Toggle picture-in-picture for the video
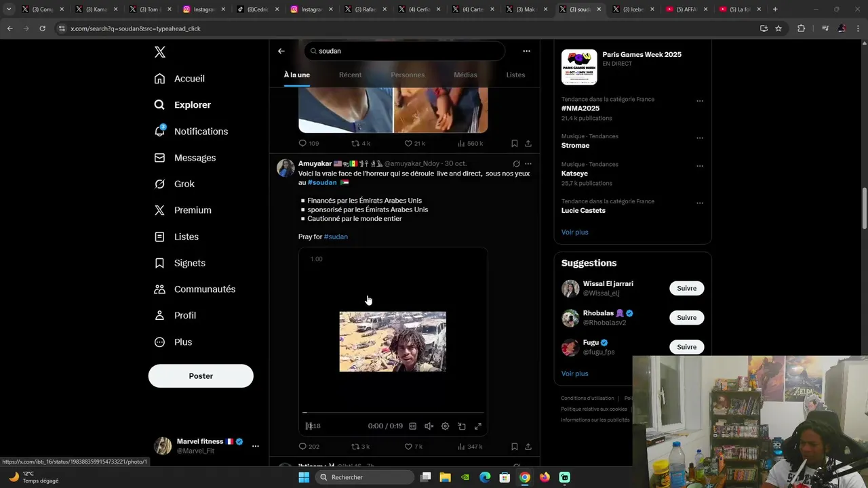Screen dimensions: 868x488 (x=462, y=426)
